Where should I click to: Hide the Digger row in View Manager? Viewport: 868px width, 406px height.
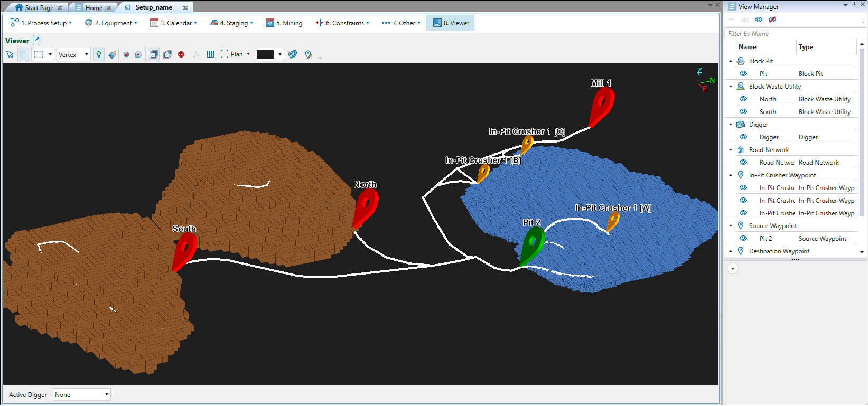click(743, 137)
